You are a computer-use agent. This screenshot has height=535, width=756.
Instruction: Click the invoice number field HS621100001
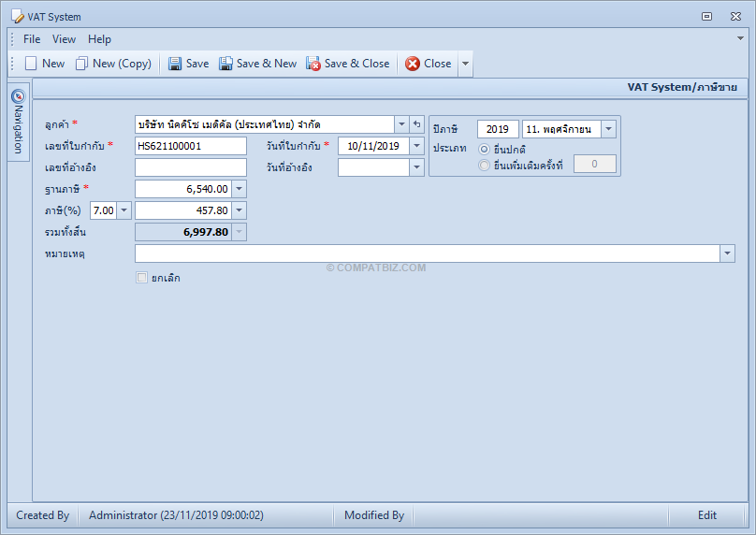pos(191,146)
